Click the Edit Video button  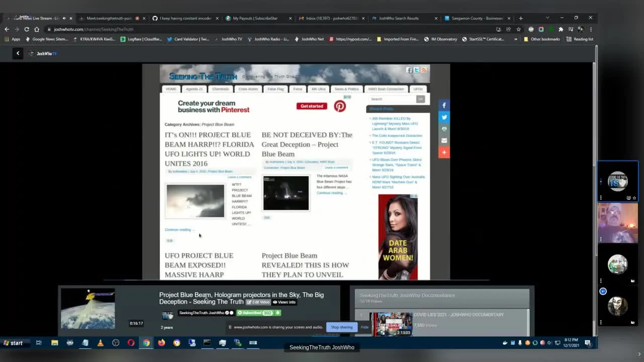(x=258, y=302)
